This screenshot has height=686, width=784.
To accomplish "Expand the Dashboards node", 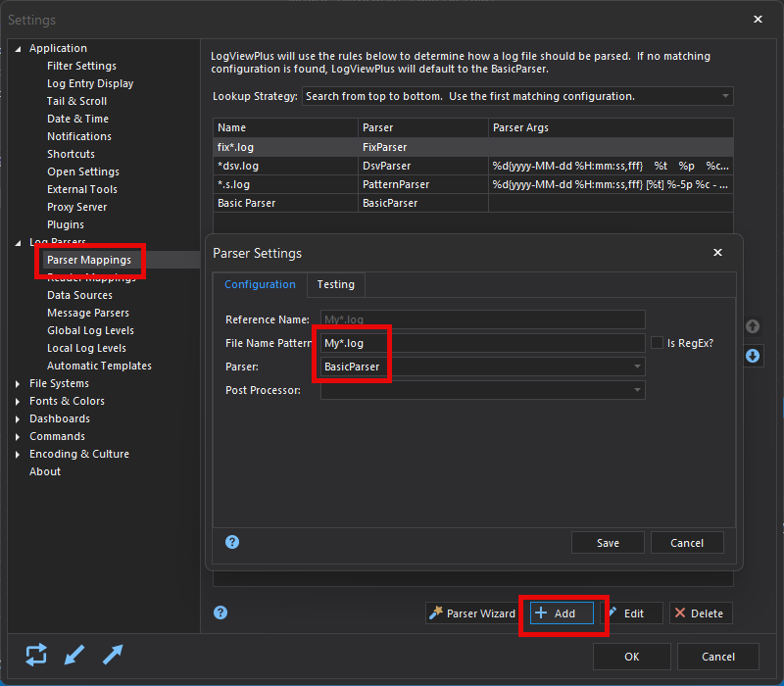I will click(18, 419).
